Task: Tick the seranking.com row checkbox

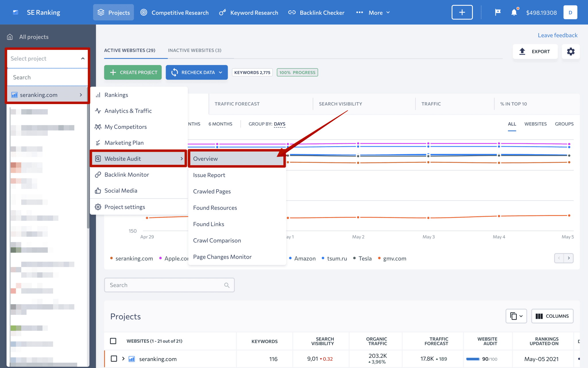Action: tap(114, 359)
